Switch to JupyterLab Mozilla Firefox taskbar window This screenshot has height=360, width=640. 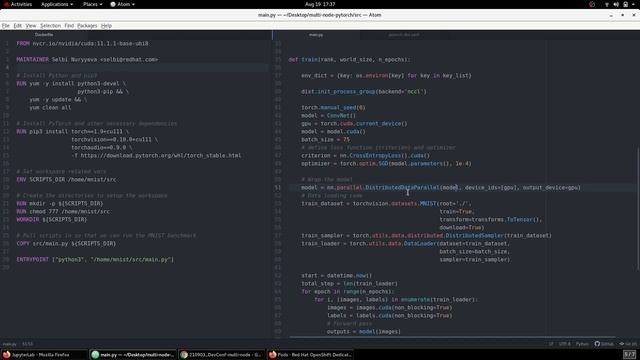tap(44, 355)
